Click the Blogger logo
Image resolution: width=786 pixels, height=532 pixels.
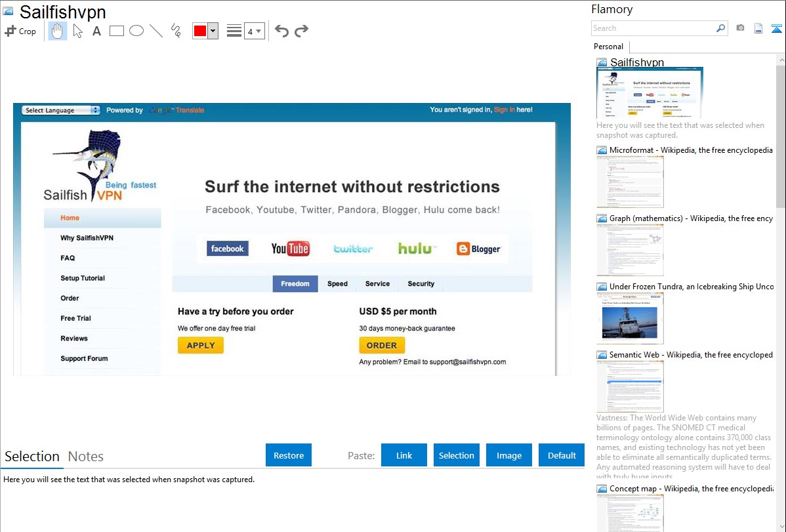click(478, 249)
